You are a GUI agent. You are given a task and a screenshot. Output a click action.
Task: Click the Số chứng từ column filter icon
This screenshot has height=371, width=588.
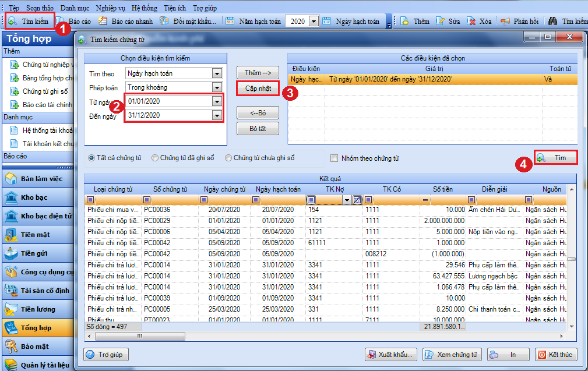click(x=147, y=200)
